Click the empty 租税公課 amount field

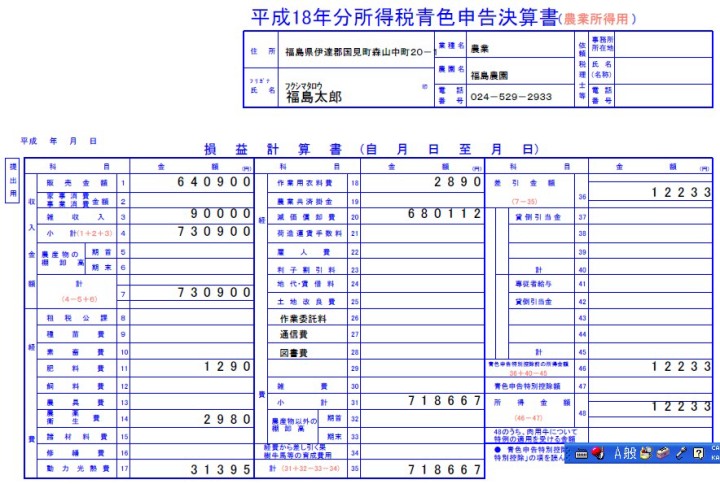click(x=192, y=317)
